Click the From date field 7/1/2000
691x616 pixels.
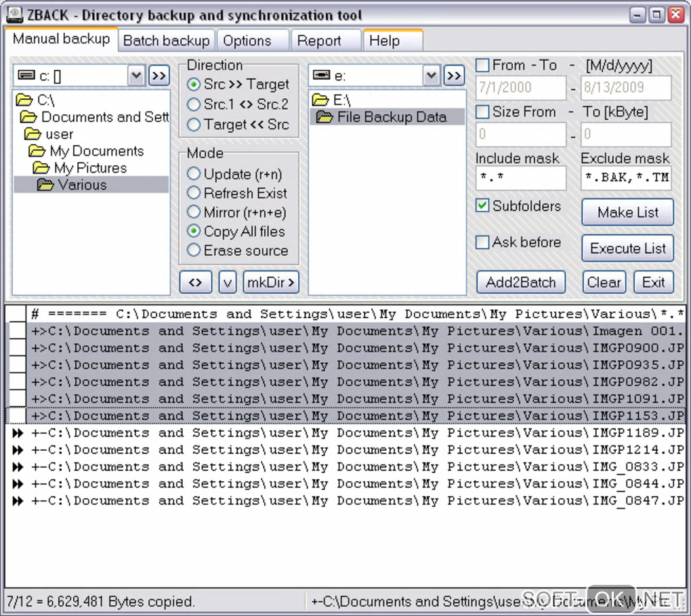tap(520, 87)
